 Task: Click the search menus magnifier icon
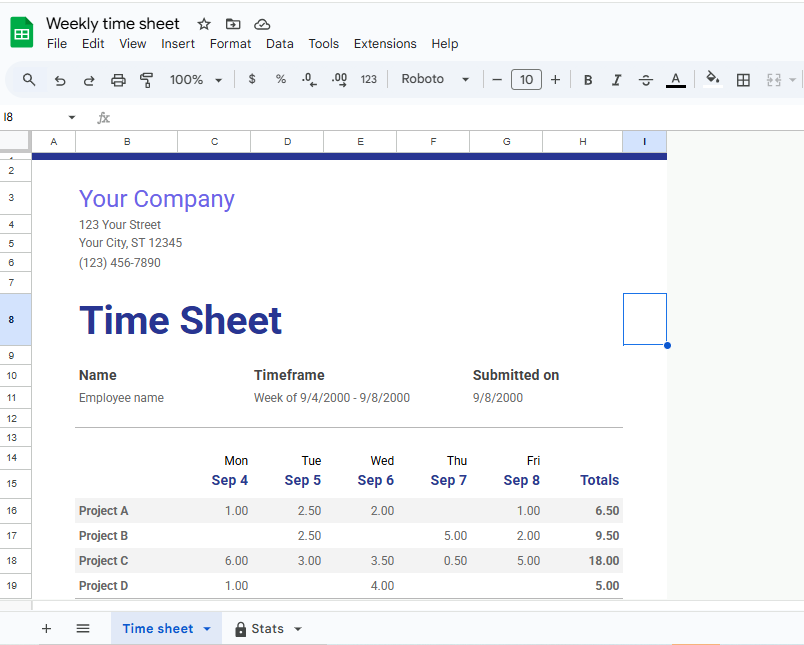click(x=29, y=80)
